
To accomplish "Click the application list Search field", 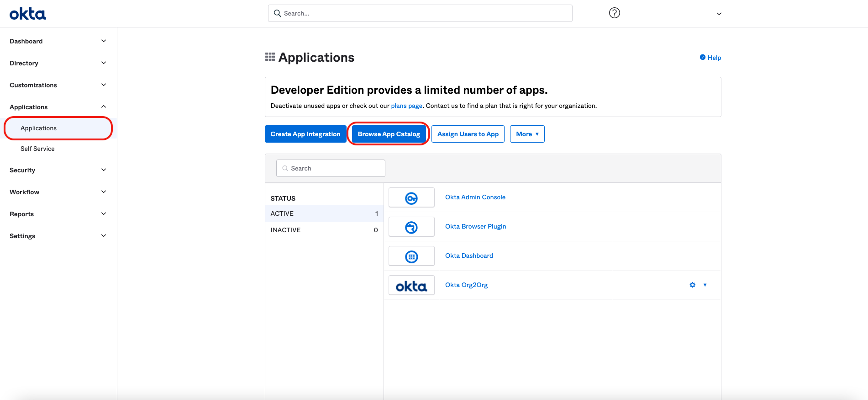I will pos(331,168).
